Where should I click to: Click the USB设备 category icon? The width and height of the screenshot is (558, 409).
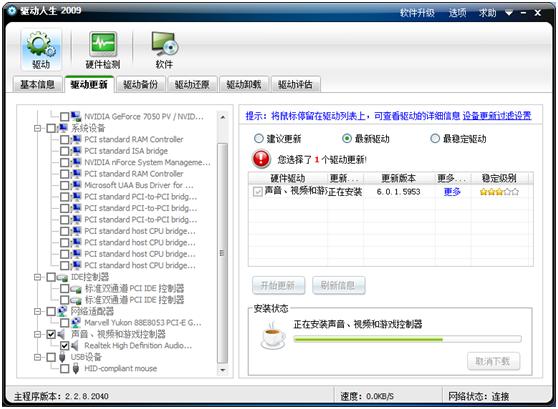pos(62,357)
